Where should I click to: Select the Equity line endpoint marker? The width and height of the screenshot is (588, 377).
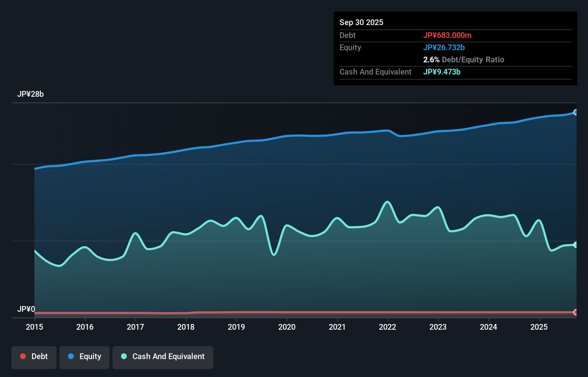pos(576,112)
